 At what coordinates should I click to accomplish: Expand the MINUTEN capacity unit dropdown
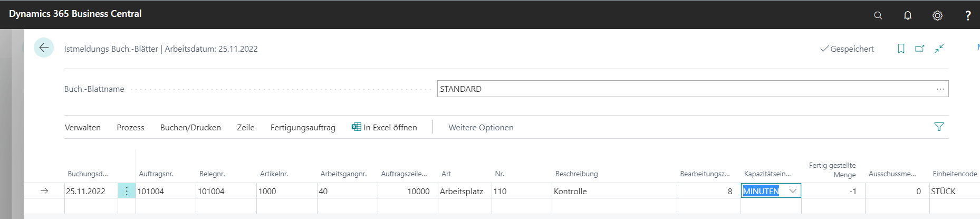pos(793,191)
